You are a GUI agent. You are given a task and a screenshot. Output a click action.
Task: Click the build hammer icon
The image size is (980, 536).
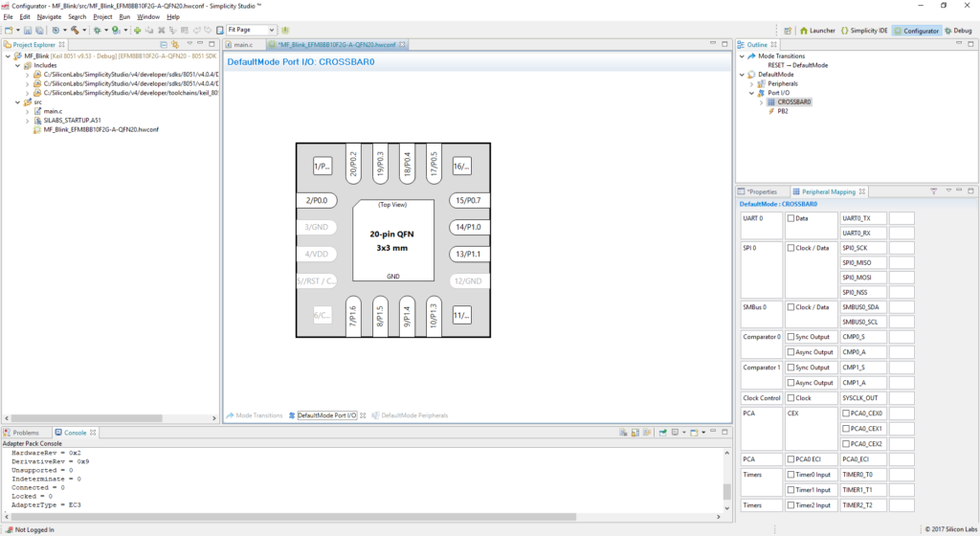[75, 31]
